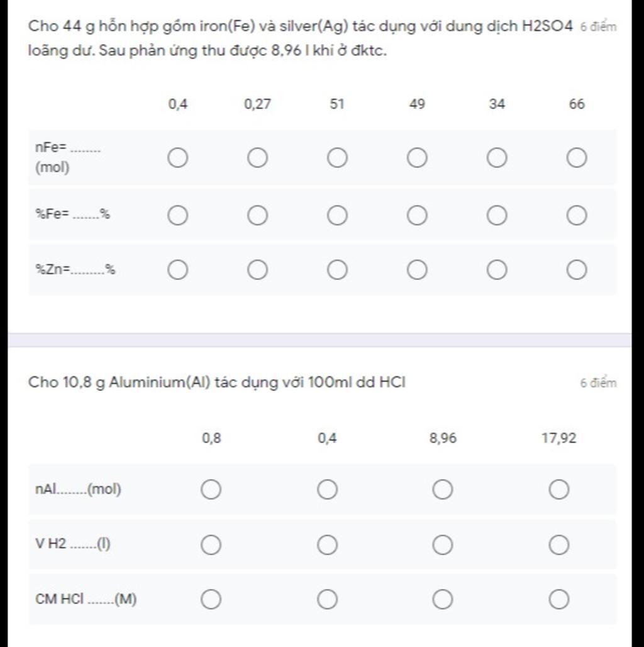Select 0,4 for the nFe row

(178, 157)
